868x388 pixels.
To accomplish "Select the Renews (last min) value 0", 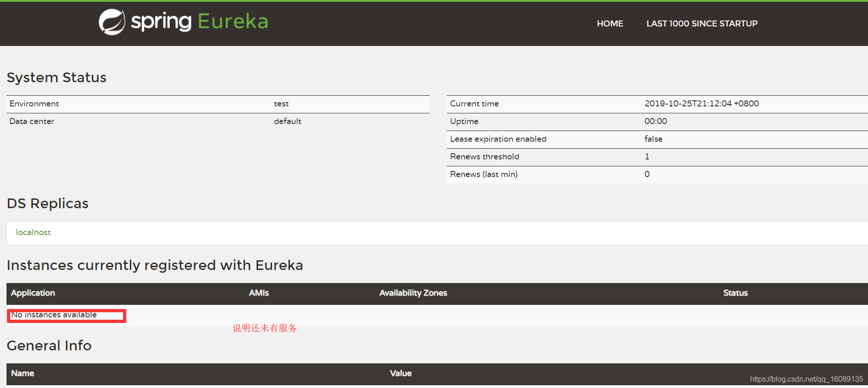I will [x=647, y=174].
